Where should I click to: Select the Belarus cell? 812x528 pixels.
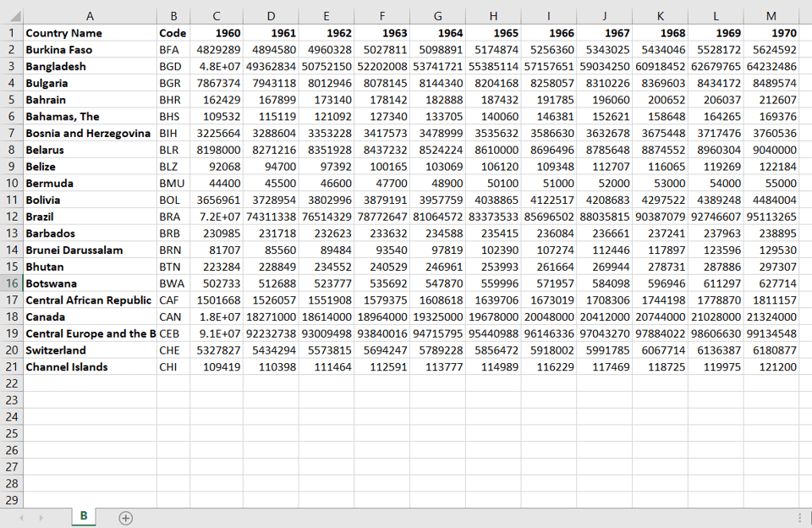point(91,150)
